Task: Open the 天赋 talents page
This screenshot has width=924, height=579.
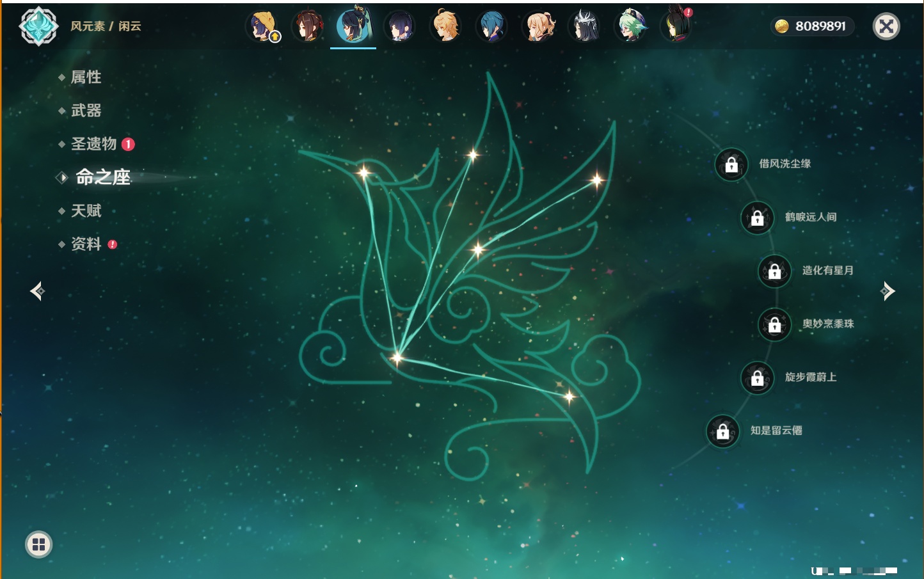Action: click(x=86, y=210)
